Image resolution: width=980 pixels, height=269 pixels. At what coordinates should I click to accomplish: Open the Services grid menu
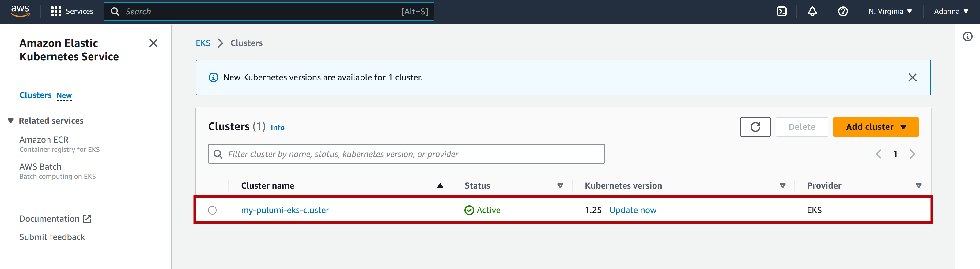pos(72,11)
